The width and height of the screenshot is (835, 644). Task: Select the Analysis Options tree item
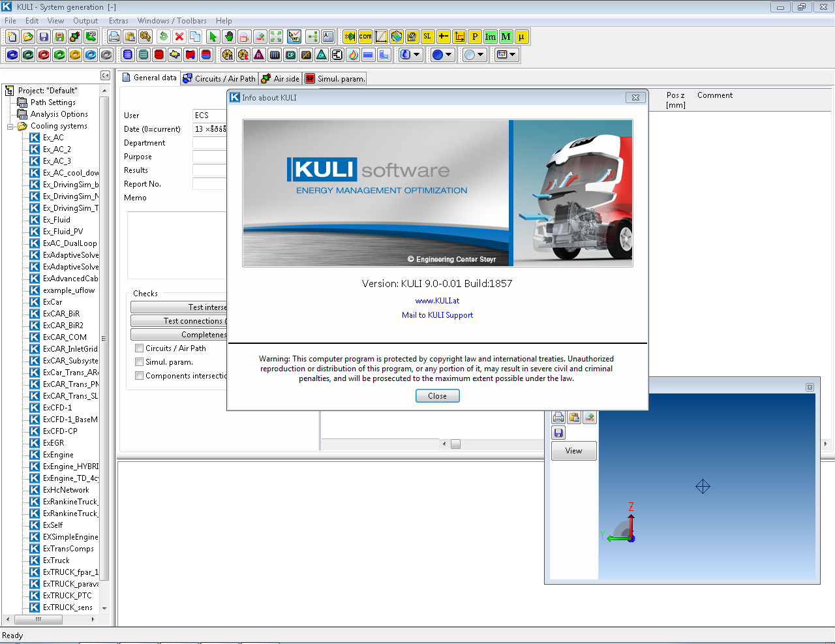click(59, 114)
